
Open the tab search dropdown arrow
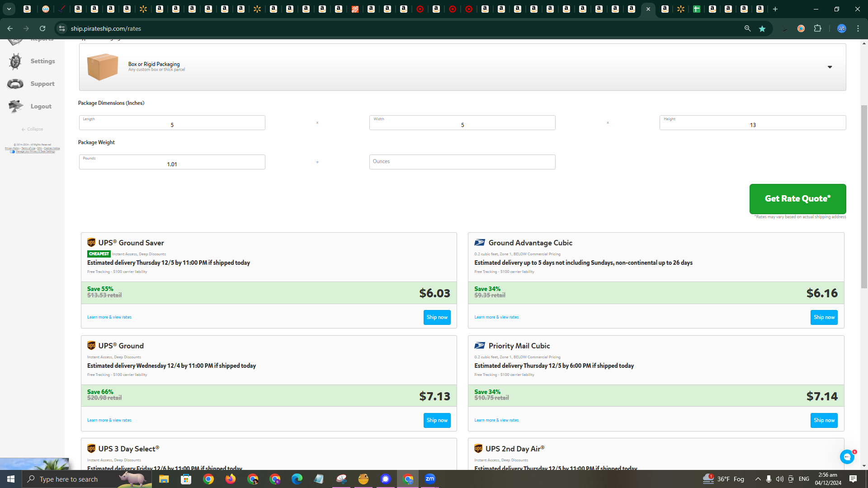(x=9, y=9)
